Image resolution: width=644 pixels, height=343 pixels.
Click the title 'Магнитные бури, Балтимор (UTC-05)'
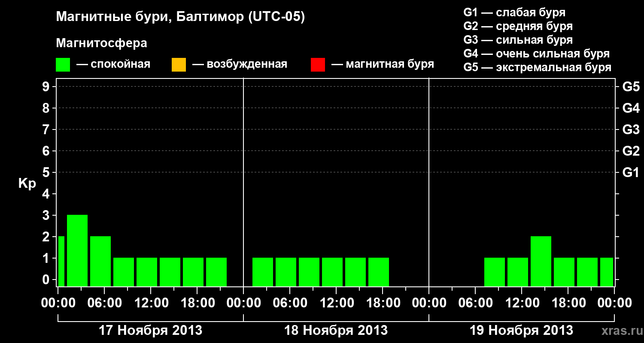(180, 17)
